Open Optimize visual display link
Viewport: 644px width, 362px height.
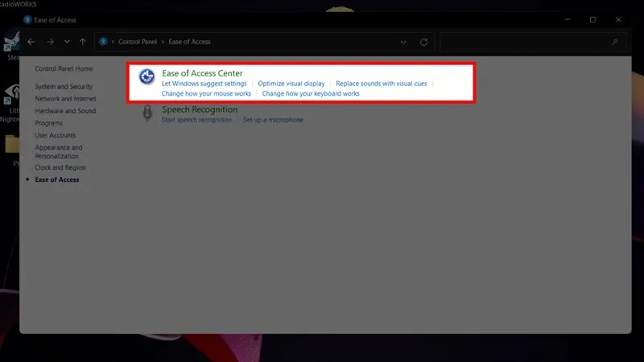(291, 84)
